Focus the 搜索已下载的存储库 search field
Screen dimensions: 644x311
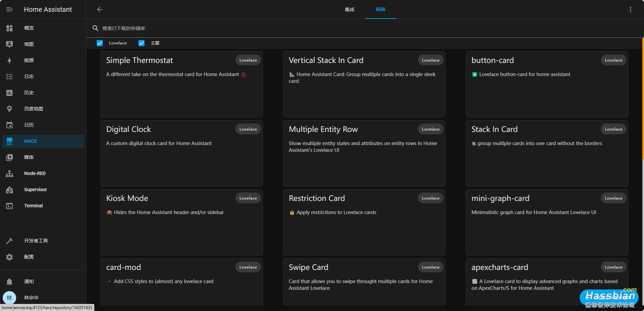click(x=365, y=28)
